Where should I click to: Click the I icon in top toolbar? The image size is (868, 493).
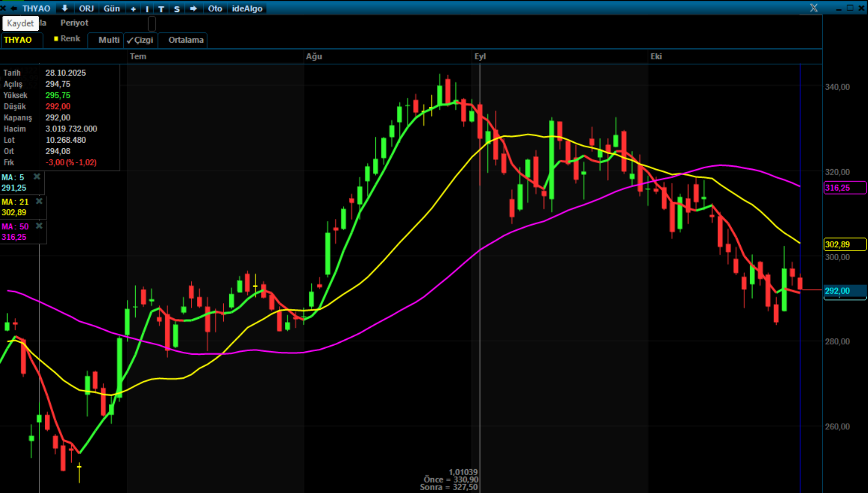coord(147,9)
